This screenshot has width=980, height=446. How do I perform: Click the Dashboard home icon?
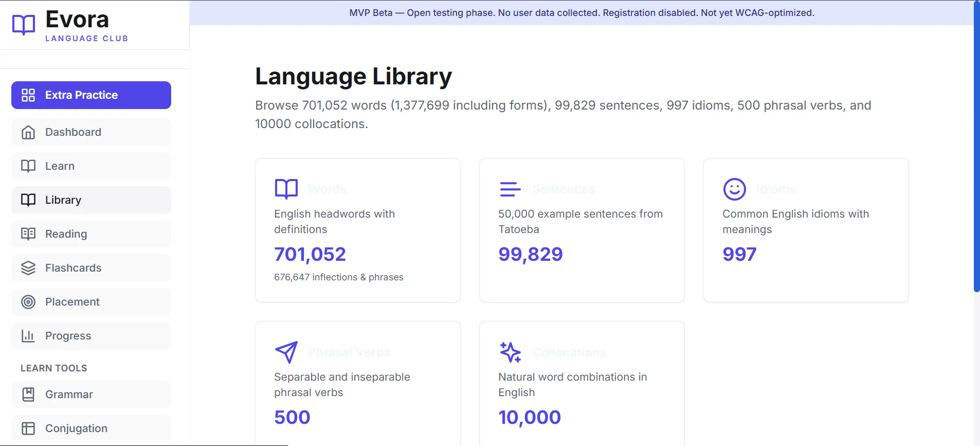pyautogui.click(x=28, y=132)
